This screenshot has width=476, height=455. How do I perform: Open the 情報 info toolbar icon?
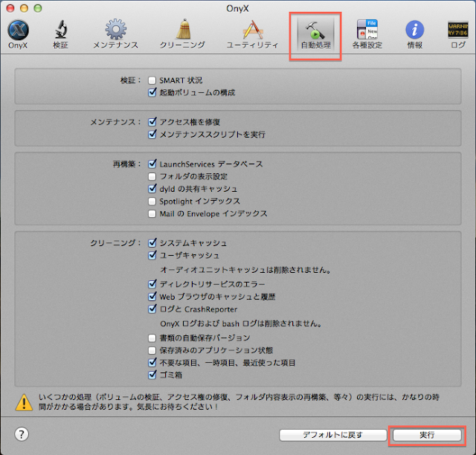pos(415,34)
